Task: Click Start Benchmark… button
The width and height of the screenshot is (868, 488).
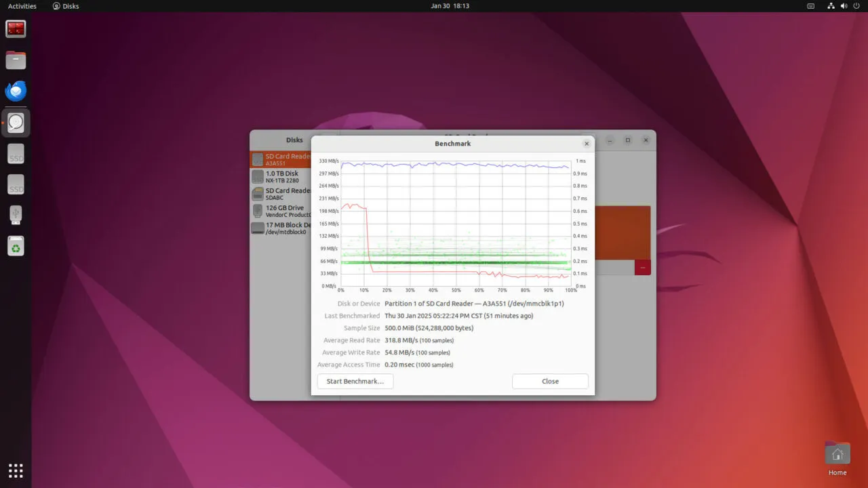Action: [x=355, y=381]
